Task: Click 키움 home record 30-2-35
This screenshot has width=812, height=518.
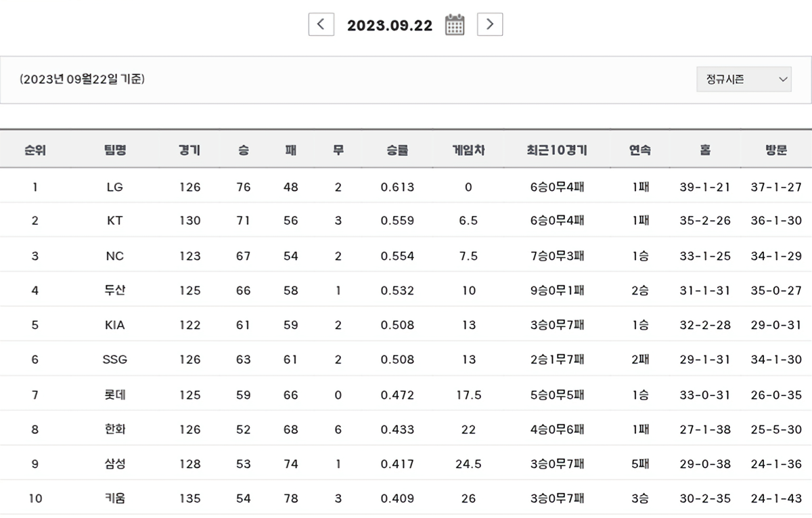Action: [705, 498]
